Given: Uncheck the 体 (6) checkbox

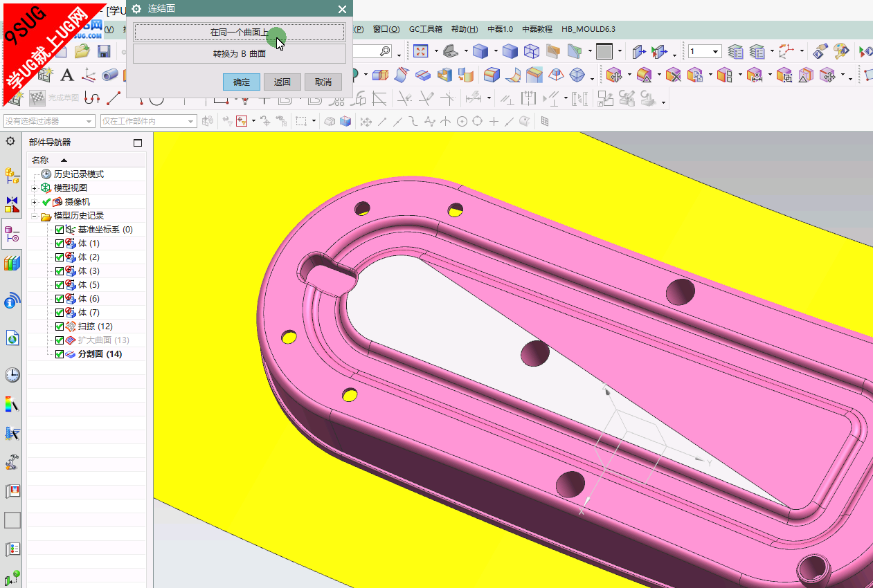Looking at the screenshot, I should pos(60,299).
